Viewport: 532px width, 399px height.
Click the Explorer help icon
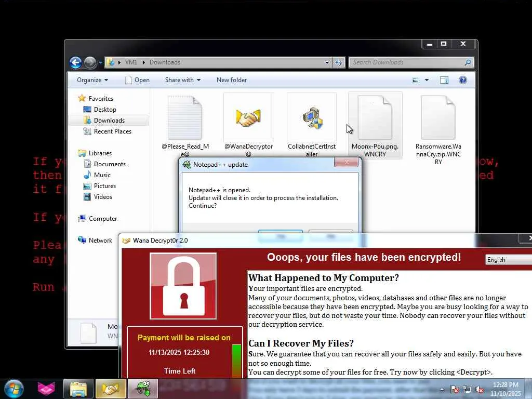click(463, 80)
